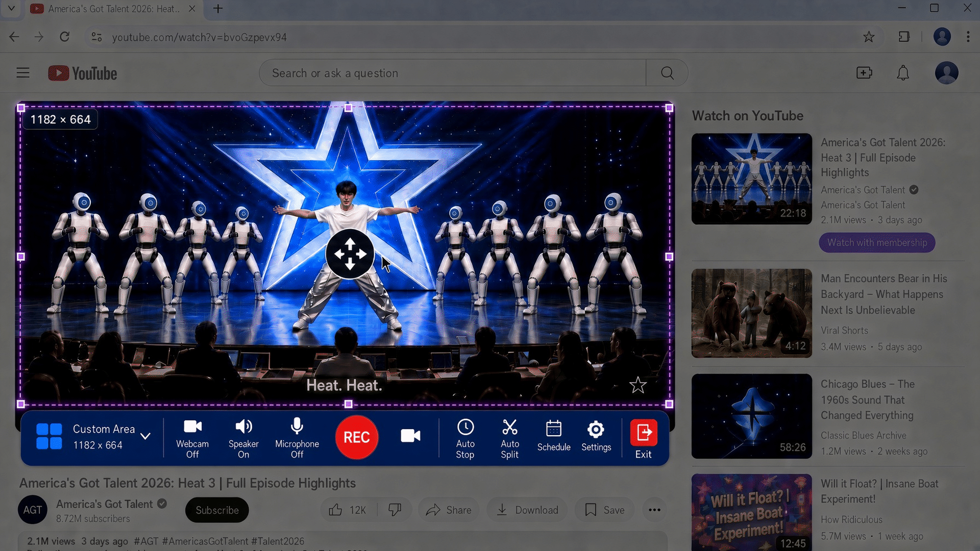This screenshot has height=551, width=980.
Task: Expand the Custom Area dropdown chevron
Action: point(145,436)
